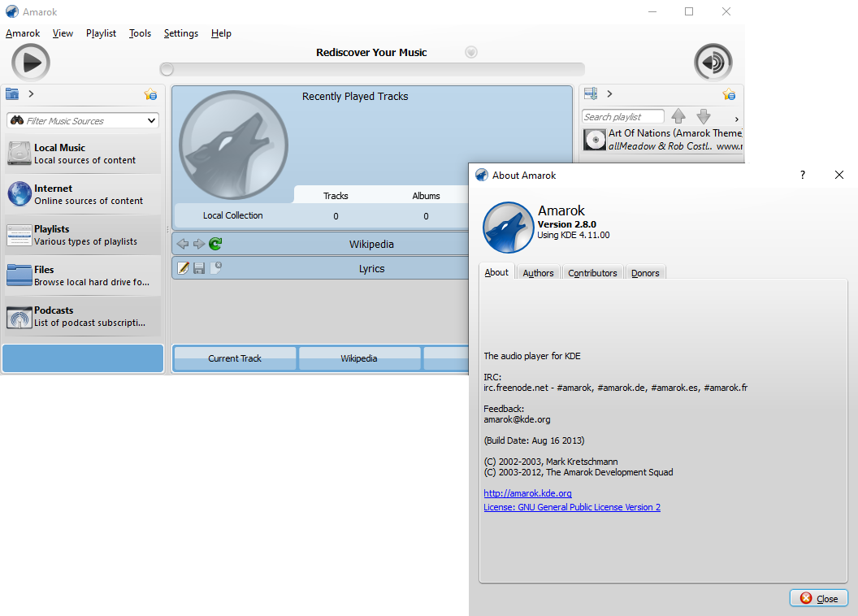Click the Current Track applet button
The width and height of the screenshot is (858, 616).
point(235,358)
